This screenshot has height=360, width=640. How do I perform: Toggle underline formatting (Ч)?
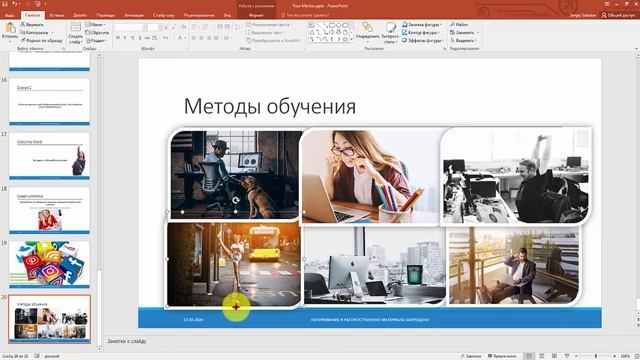click(132, 38)
